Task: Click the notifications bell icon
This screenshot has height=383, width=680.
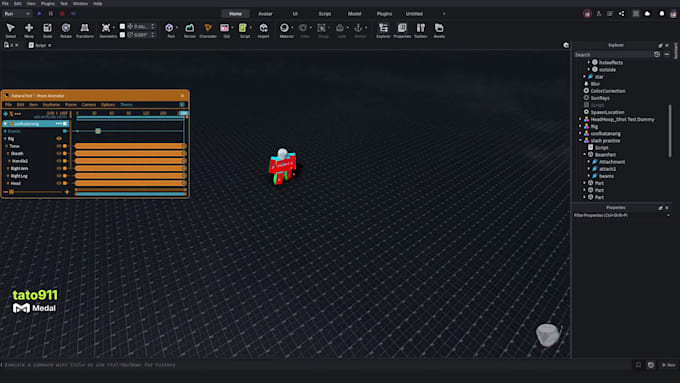Action: pos(661,14)
